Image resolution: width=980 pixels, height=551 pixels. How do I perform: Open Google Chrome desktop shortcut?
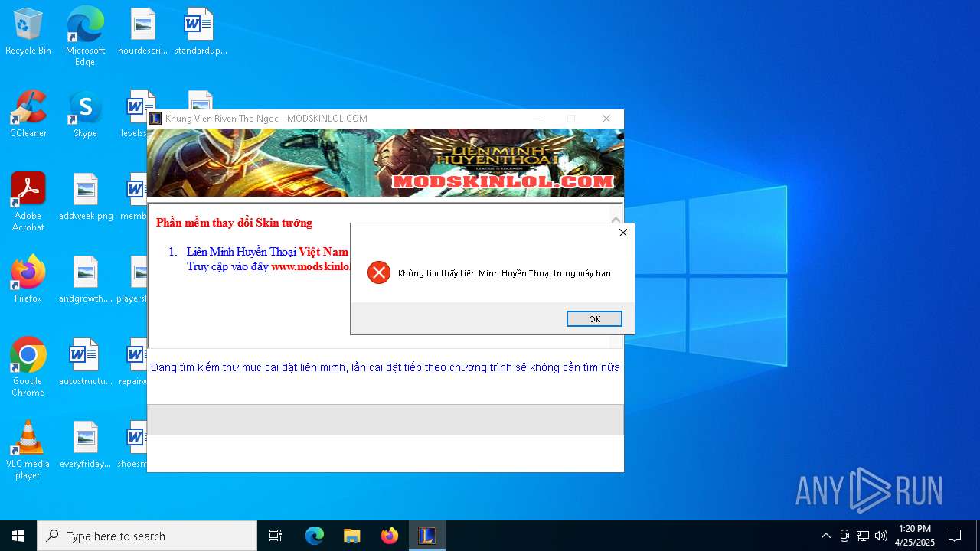point(28,367)
